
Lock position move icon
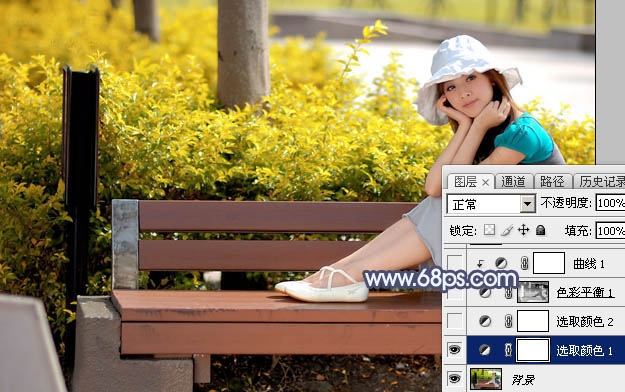pos(523,230)
